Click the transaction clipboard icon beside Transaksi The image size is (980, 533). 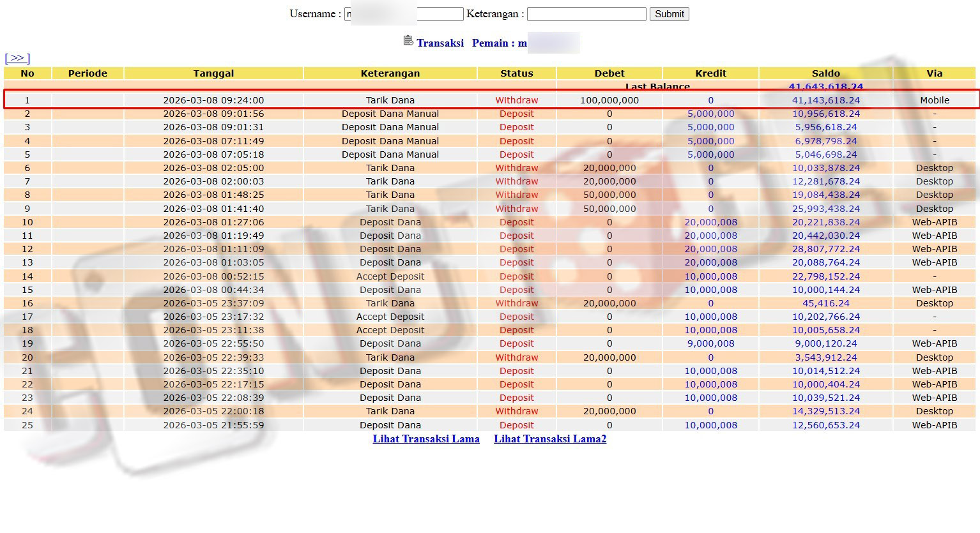pos(408,41)
